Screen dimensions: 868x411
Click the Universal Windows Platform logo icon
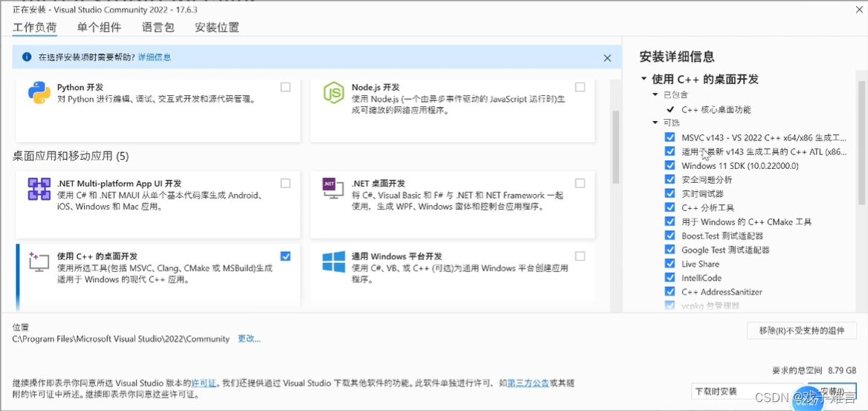334,262
